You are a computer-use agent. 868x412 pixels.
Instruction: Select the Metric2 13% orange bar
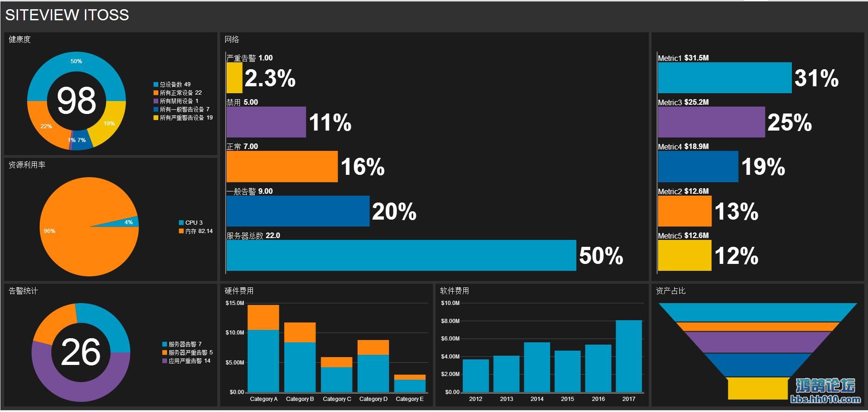[x=685, y=211]
